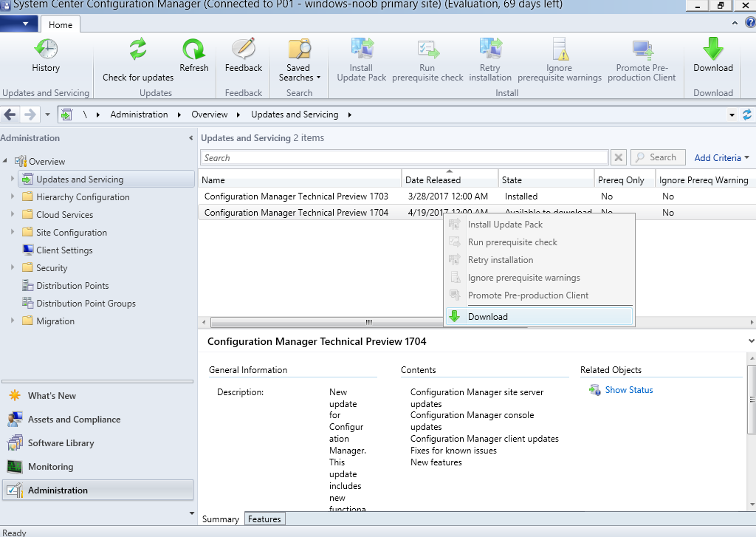Screen dimensions: 756x537
Task: Choose Retry installation in the context menu
Action: coord(539,259)
